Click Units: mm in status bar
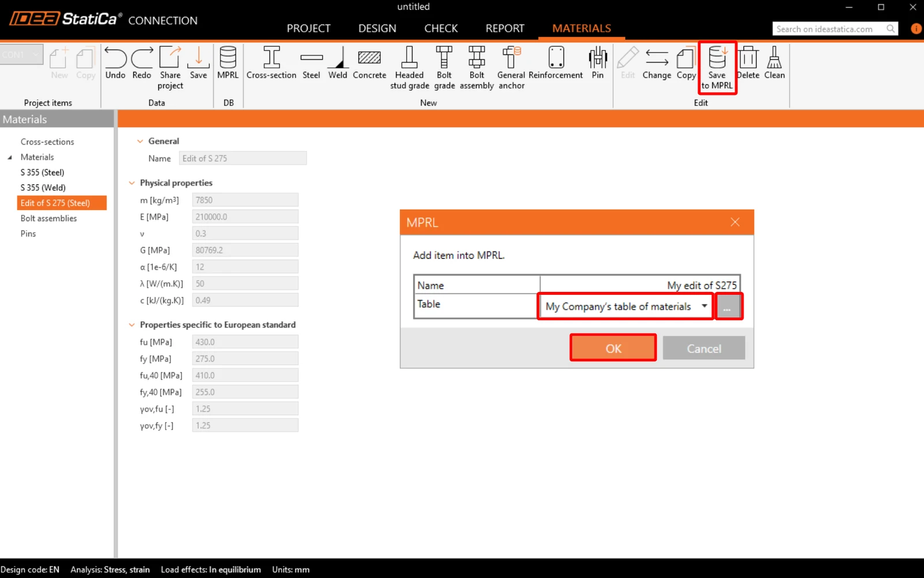The height and width of the screenshot is (578, 924). pos(290,569)
